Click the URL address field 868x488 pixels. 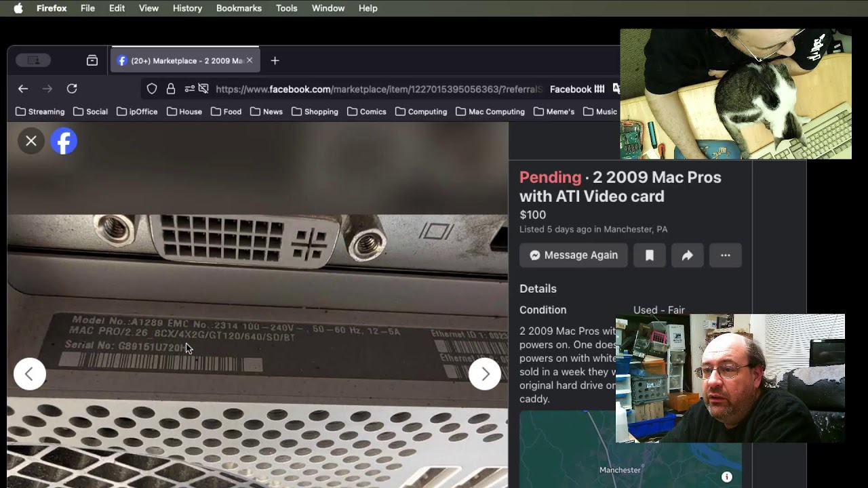click(378, 89)
